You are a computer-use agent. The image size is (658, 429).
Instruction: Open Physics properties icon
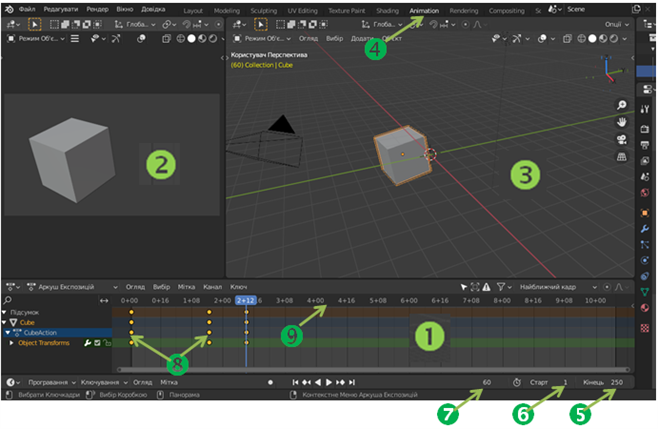(645, 260)
